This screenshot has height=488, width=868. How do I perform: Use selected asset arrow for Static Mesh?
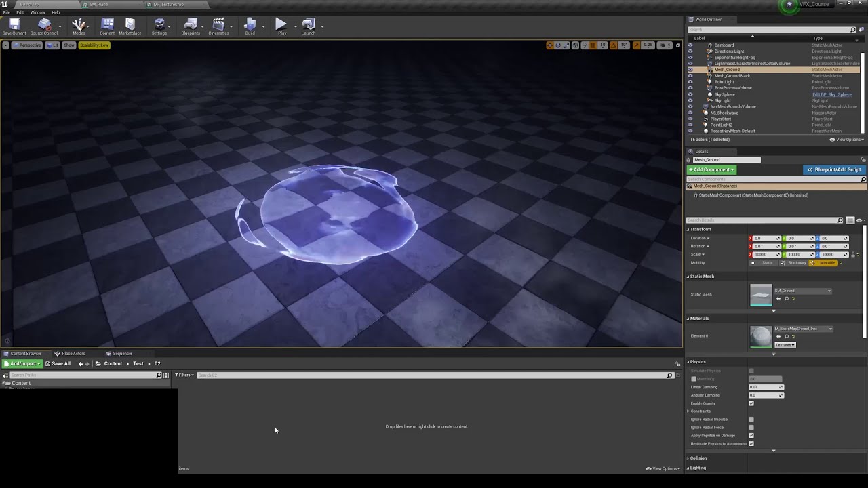(x=778, y=298)
